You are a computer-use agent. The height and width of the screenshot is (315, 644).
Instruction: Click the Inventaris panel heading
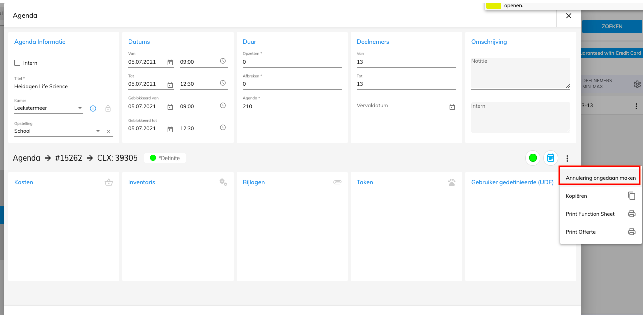142,182
